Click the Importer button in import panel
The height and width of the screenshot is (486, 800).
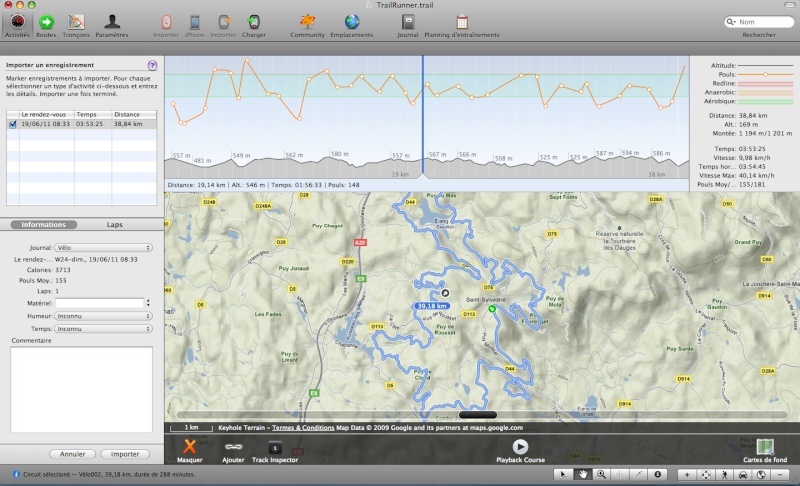tap(125, 454)
